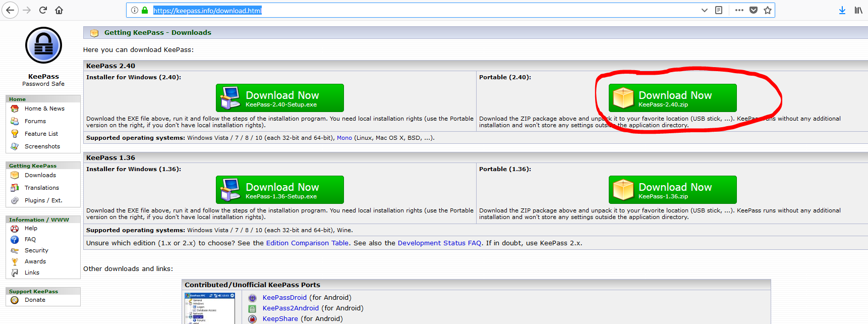Click the KeePassDroid app icon
This screenshot has height=324, width=868.
coord(252,298)
